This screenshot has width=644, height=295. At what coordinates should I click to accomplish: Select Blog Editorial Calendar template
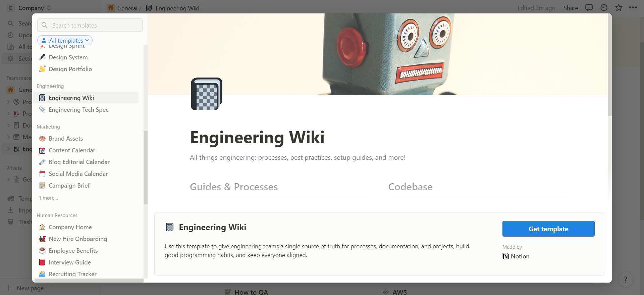[87, 162]
